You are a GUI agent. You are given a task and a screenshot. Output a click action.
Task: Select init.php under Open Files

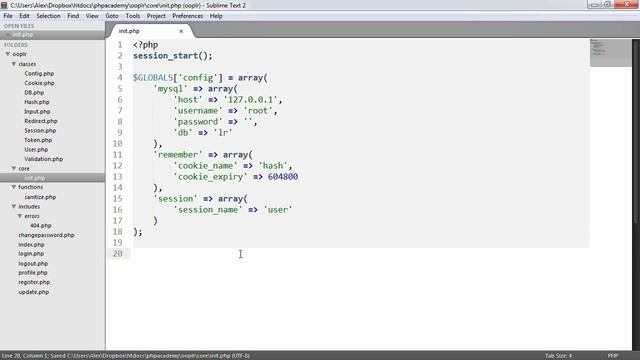click(22, 35)
